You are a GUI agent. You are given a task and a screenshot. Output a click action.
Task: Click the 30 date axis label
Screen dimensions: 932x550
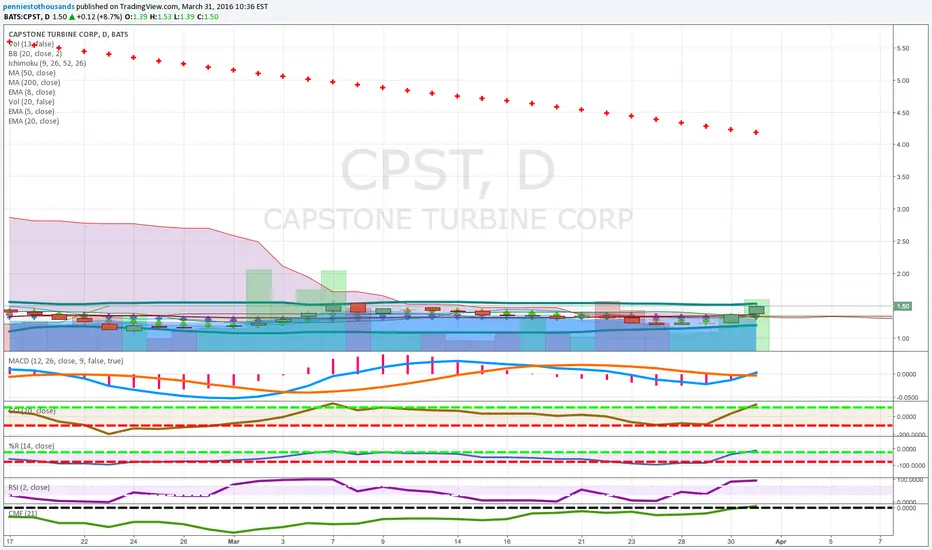tap(731, 542)
